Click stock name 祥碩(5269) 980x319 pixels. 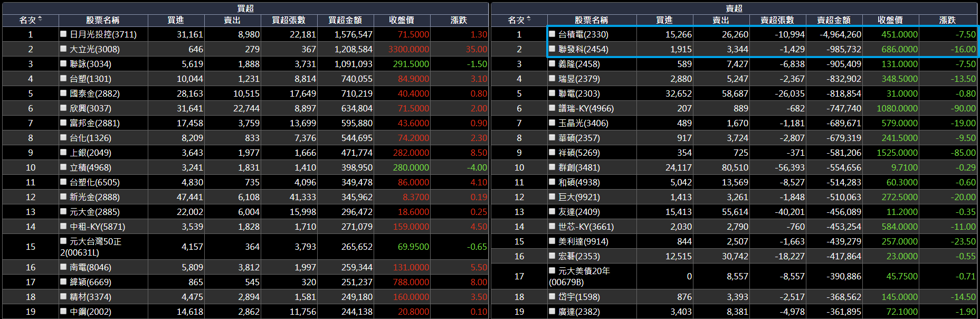click(x=579, y=153)
